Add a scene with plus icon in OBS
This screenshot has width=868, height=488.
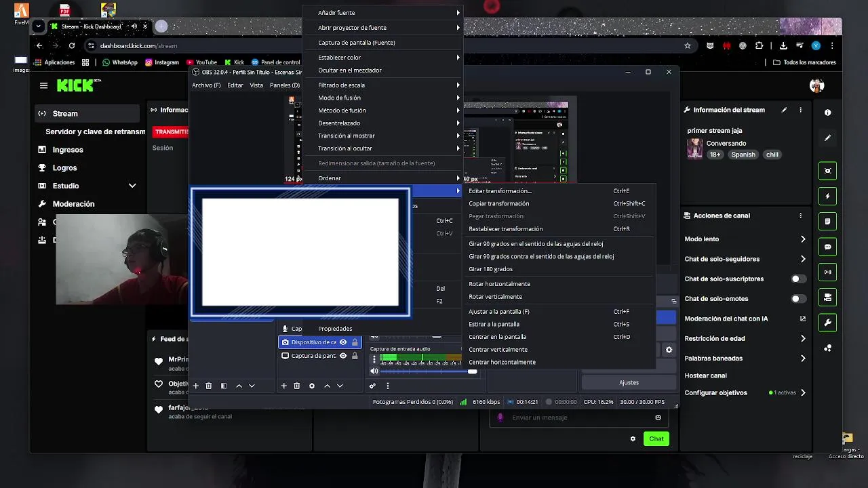(196, 386)
